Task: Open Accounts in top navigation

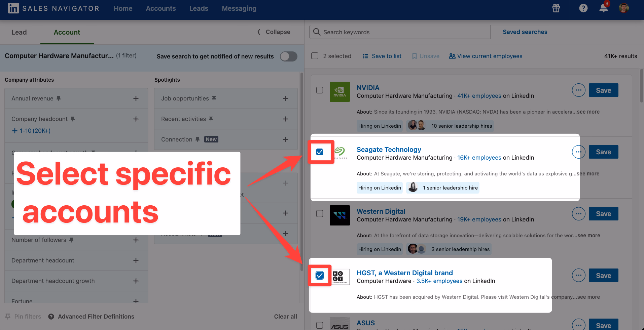Action: [x=161, y=8]
